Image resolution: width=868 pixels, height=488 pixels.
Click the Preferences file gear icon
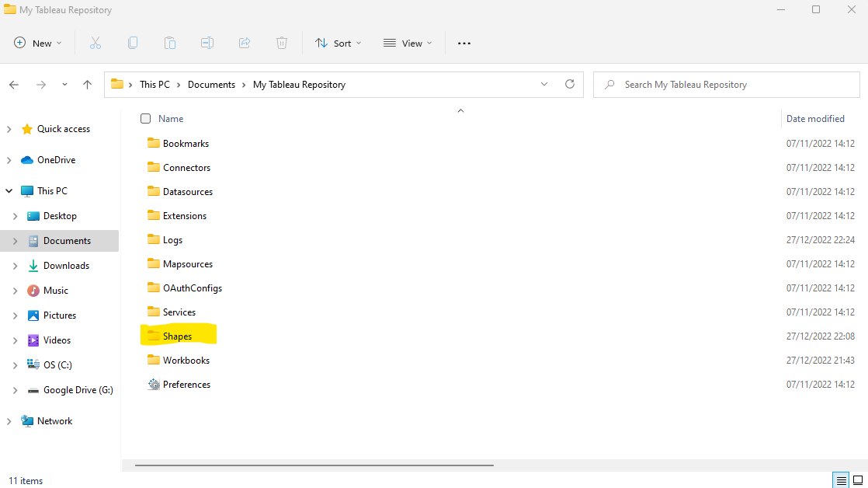click(x=154, y=385)
